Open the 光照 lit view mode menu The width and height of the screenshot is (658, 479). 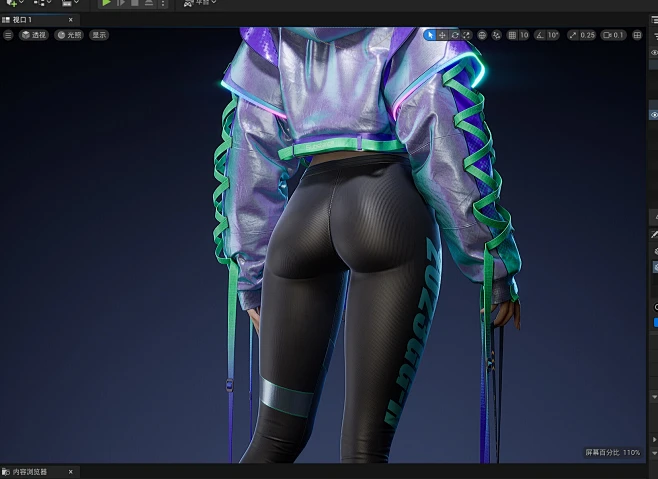tap(69, 35)
